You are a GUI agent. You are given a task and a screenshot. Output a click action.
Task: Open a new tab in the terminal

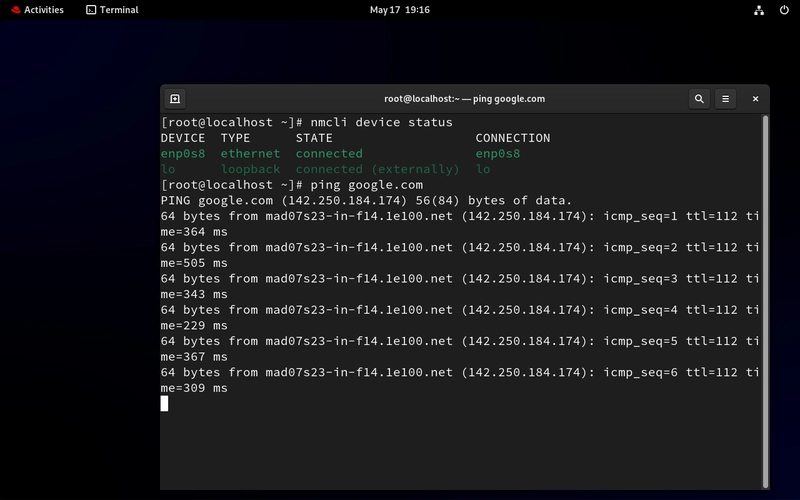pos(175,99)
